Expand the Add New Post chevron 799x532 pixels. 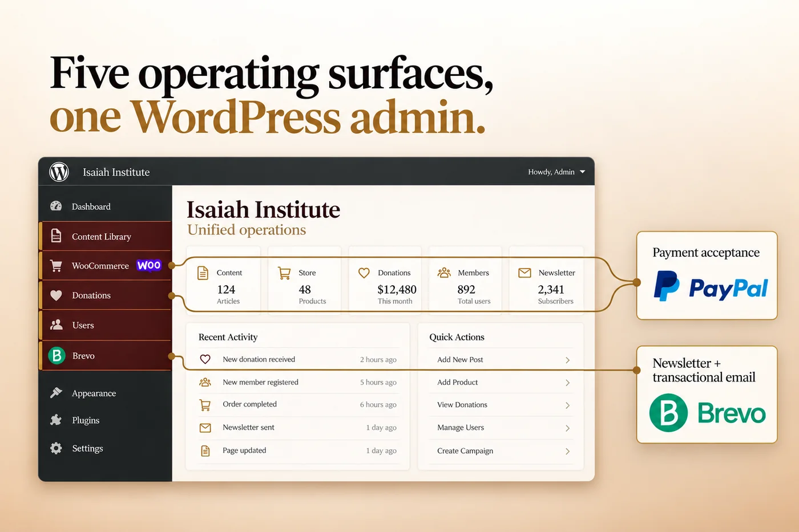[567, 360]
